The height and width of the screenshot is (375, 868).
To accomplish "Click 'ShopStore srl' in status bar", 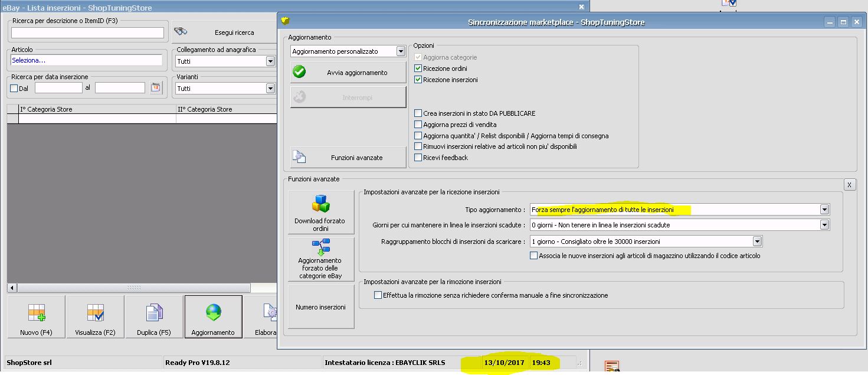I will (29, 363).
